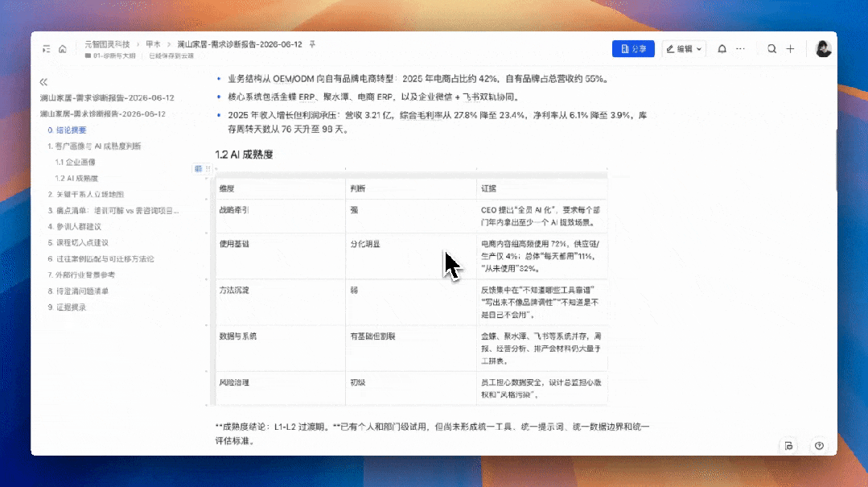Go to 元智图灵科技 in breadcrumb
This screenshot has width=868, height=487.
(107, 44)
